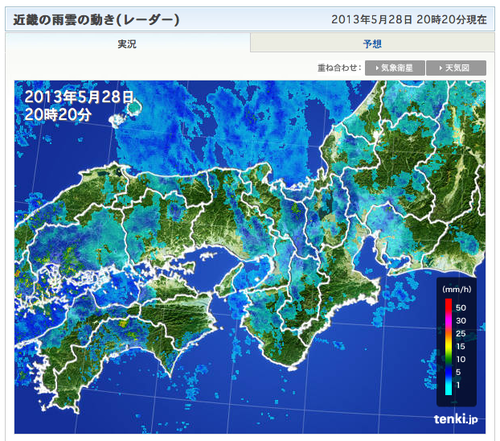Switch to the 予想 forecast tab
500x441 pixels.
tap(372, 43)
